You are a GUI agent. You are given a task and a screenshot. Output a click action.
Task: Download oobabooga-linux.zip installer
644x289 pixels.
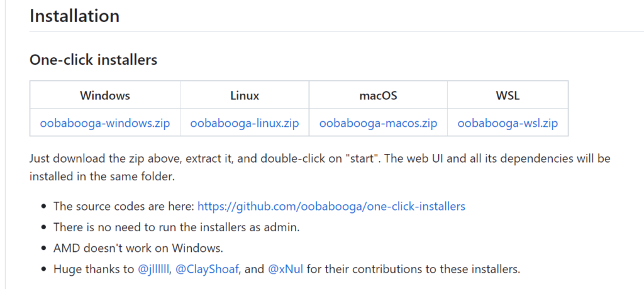click(245, 123)
